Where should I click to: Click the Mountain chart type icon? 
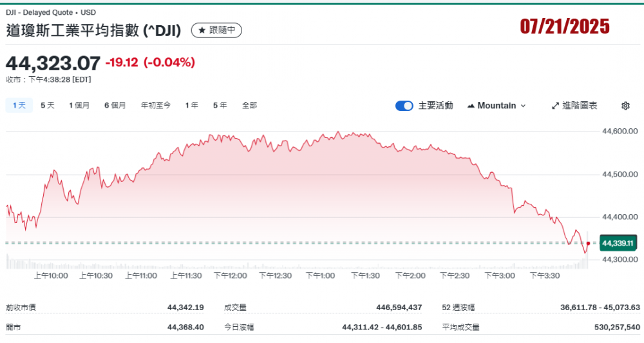point(471,106)
